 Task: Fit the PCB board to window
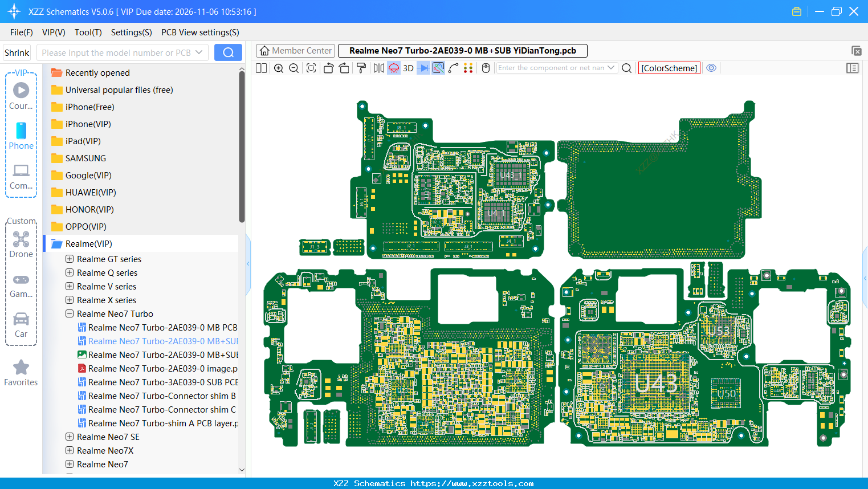click(311, 68)
